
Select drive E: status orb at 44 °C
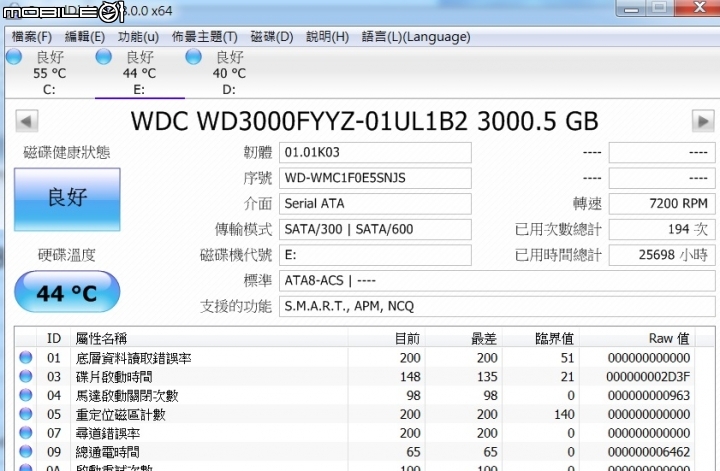[x=103, y=57]
